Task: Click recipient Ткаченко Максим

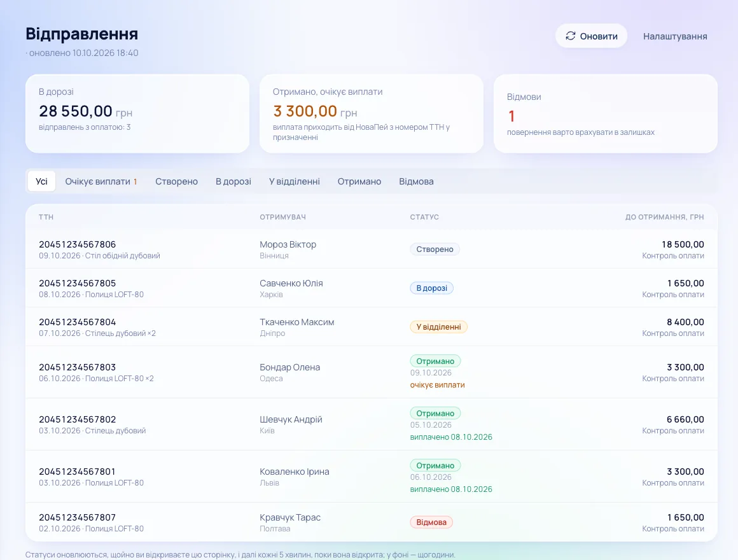Action: (296, 322)
